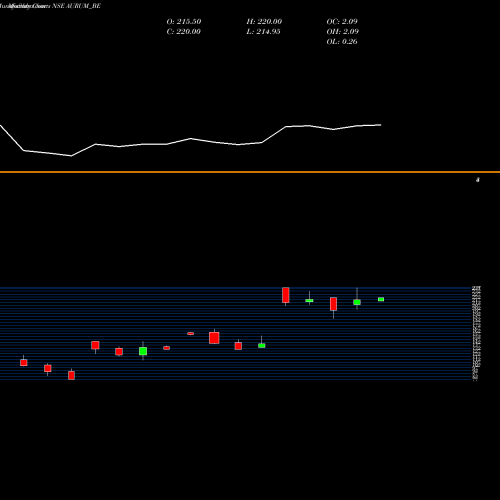Viewport: 500px width, 500px height.
Task: Click the lowest red candlestick on the chart
Action: 71,375
